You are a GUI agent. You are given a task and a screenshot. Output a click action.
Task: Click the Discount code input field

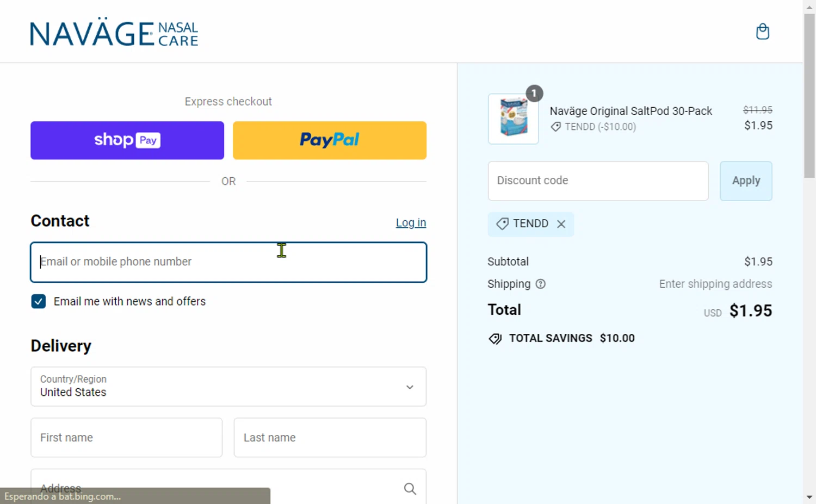[x=598, y=181]
